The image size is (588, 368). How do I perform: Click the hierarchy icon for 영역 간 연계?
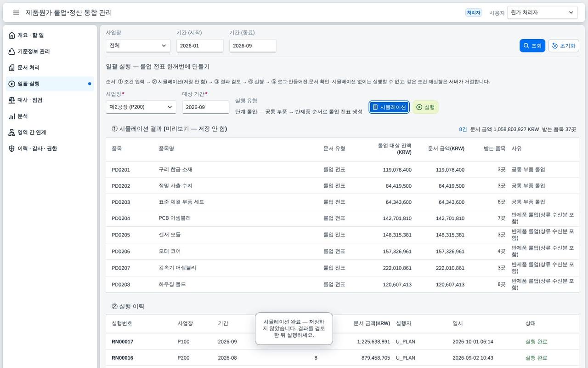(x=12, y=132)
